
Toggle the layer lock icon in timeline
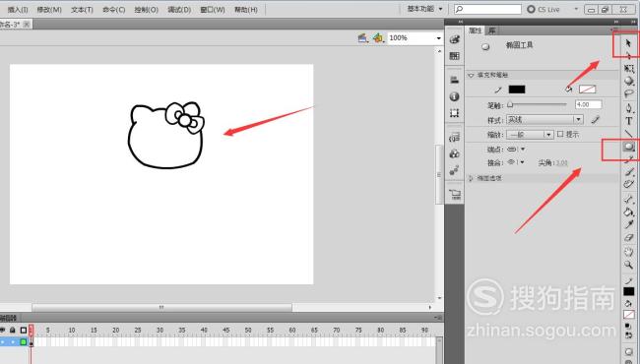pyautogui.click(x=13, y=330)
